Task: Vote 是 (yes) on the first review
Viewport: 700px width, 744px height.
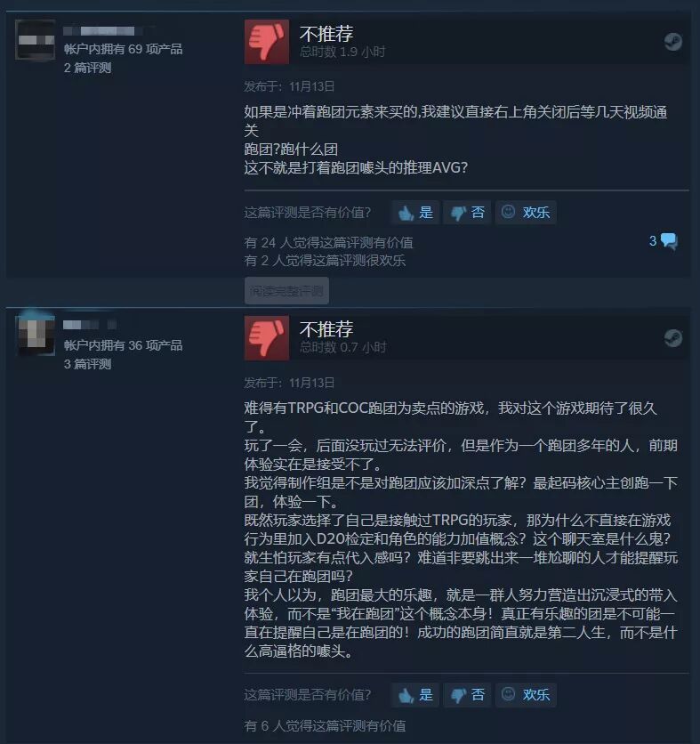Action: coord(416,212)
